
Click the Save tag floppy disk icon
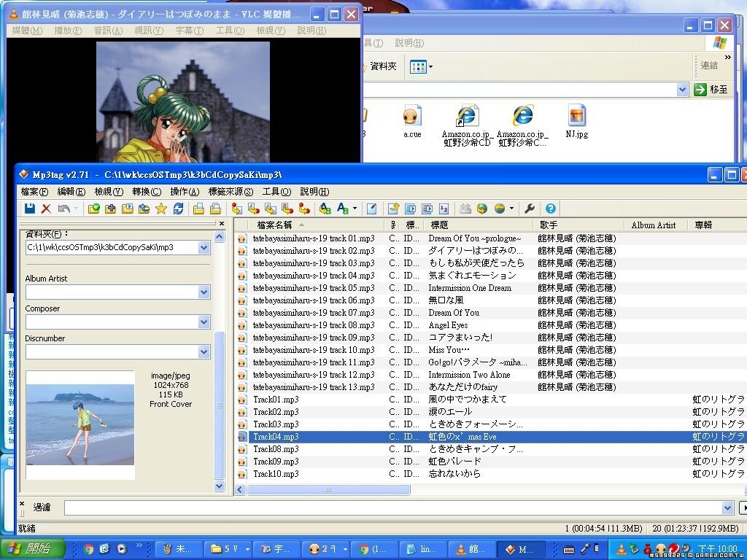pyautogui.click(x=30, y=209)
